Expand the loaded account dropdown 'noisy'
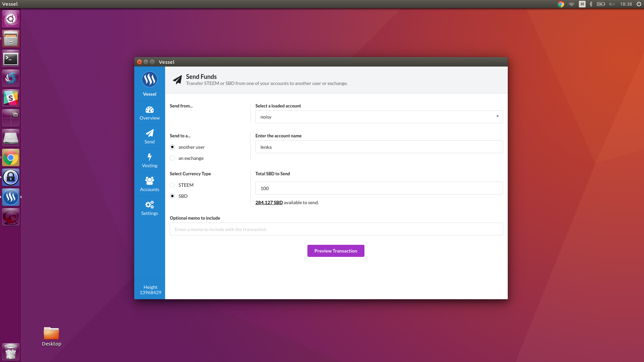Viewport: 644px width, 362px height. 379,117
